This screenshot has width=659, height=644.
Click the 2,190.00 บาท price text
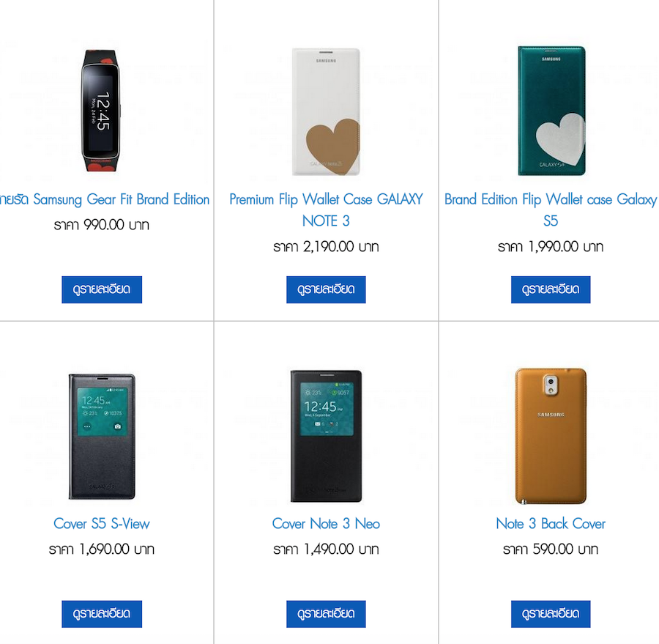326,247
